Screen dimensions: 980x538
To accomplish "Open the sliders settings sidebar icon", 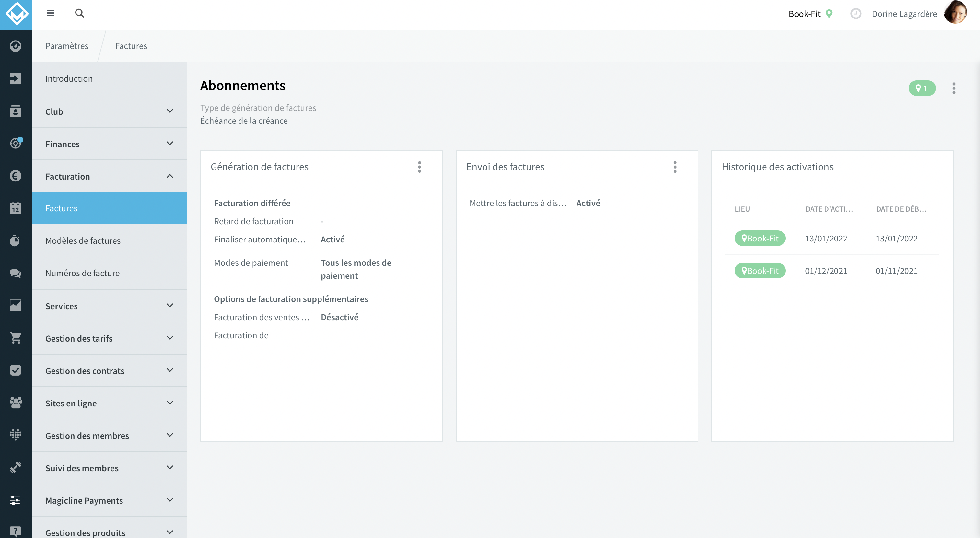I will tap(16, 500).
